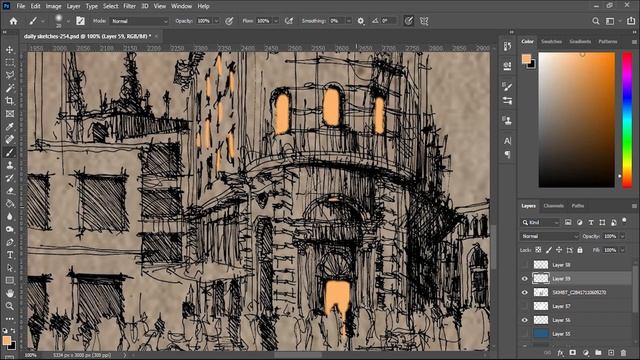The width and height of the screenshot is (640, 360).
Task: Open the layer Fill dropdown arrow
Action: click(x=622, y=250)
